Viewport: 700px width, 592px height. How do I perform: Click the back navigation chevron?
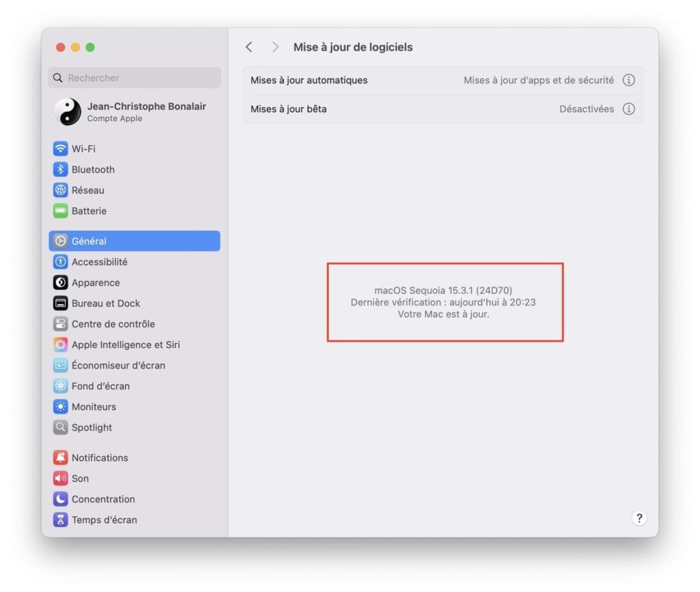(249, 46)
